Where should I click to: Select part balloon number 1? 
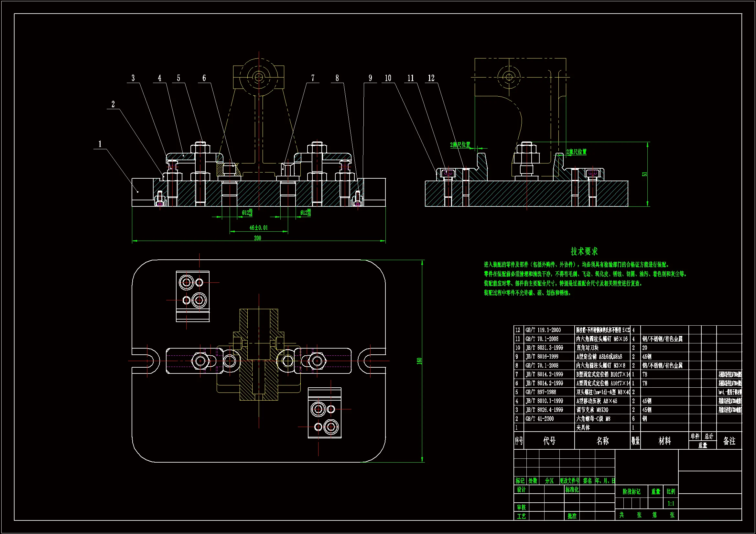point(100,144)
